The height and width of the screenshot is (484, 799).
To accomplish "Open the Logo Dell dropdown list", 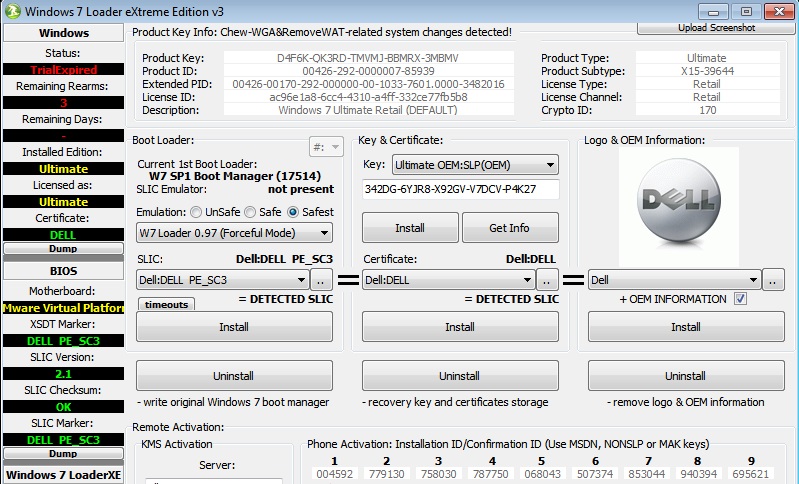I will coord(674,280).
